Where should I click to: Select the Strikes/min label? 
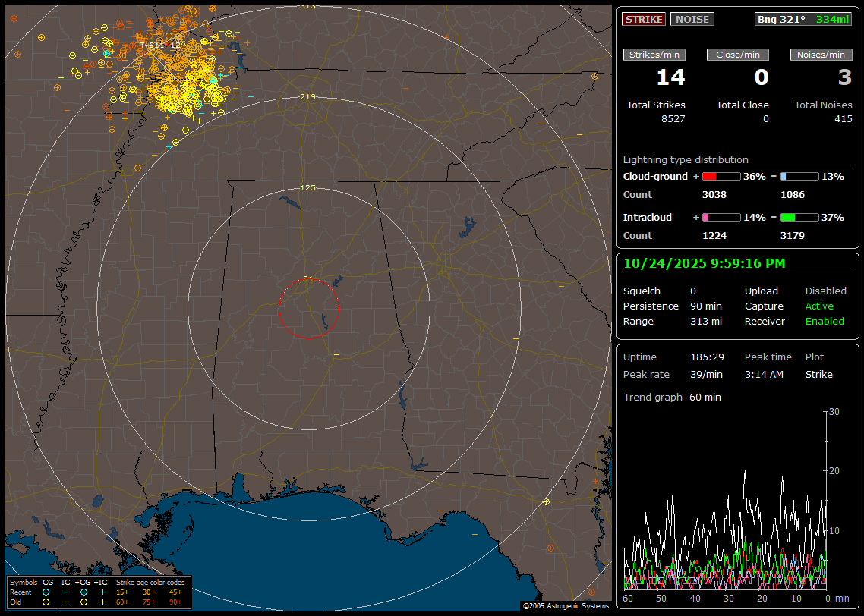[654, 55]
